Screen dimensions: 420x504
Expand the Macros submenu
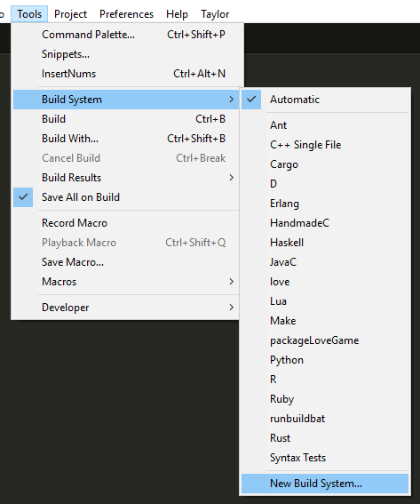coord(126,282)
